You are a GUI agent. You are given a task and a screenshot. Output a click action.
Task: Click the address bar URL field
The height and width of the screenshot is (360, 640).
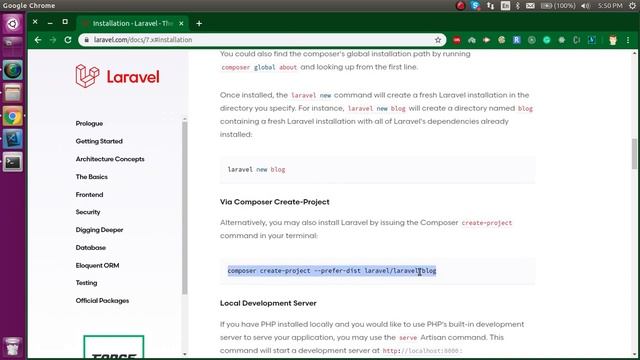(x=261, y=40)
